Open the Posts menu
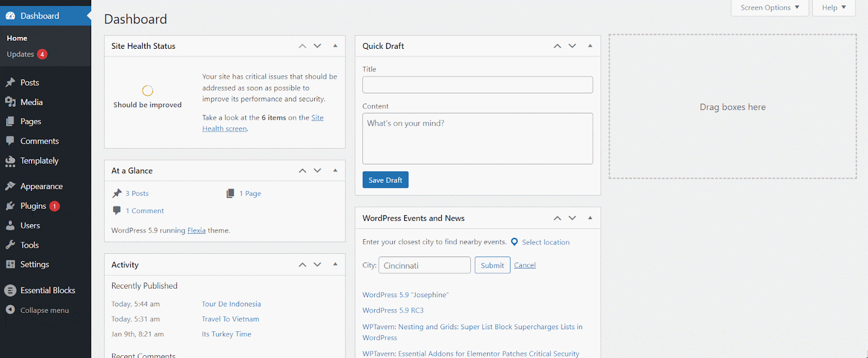Screen dimensions: 868x358 coord(46,82)
